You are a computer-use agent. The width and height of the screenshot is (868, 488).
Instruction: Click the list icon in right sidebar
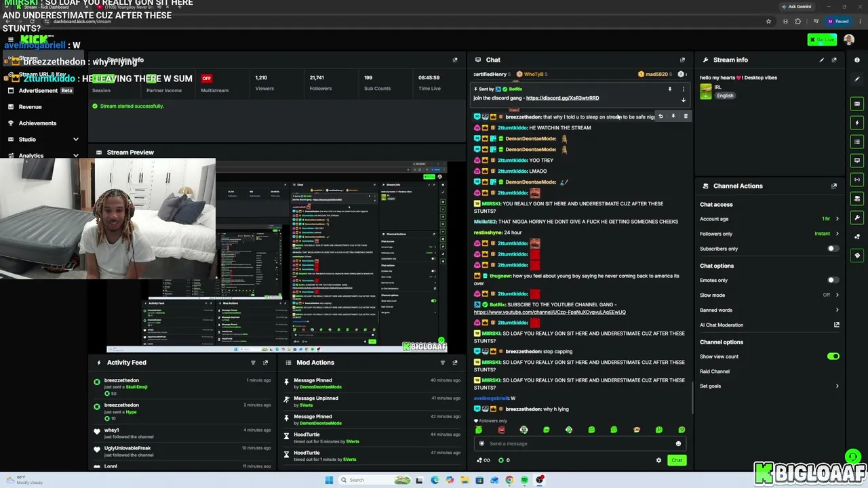(857, 142)
